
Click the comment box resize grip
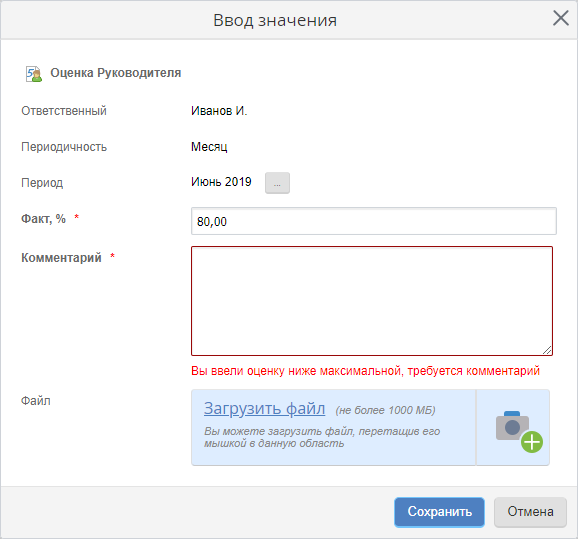point(547,350)
